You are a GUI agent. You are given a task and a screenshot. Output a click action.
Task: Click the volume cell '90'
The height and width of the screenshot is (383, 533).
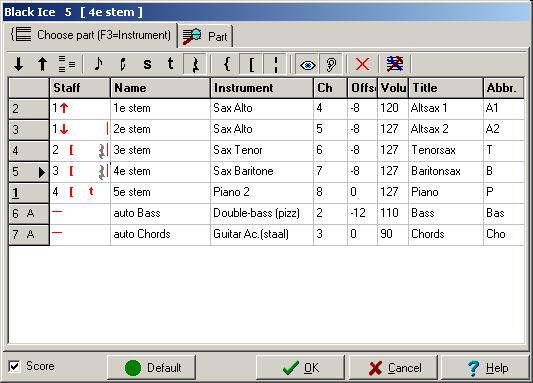(x=393, y=234)
